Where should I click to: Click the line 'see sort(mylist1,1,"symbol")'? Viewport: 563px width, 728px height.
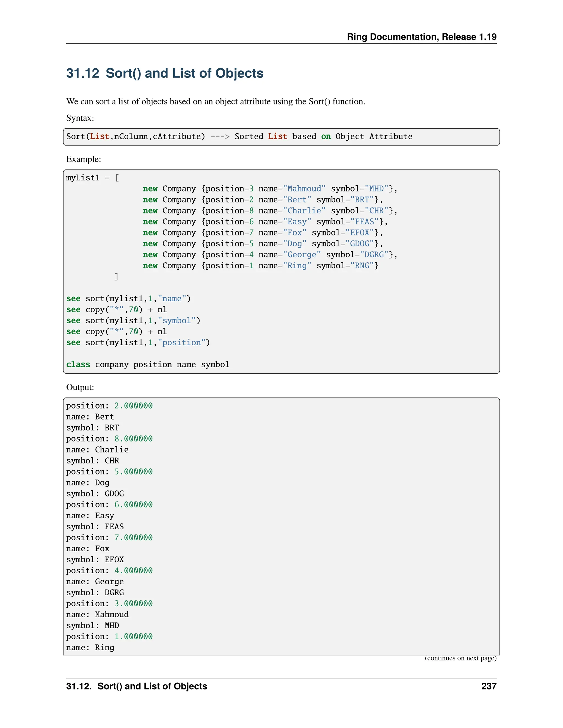pos(133,321)
